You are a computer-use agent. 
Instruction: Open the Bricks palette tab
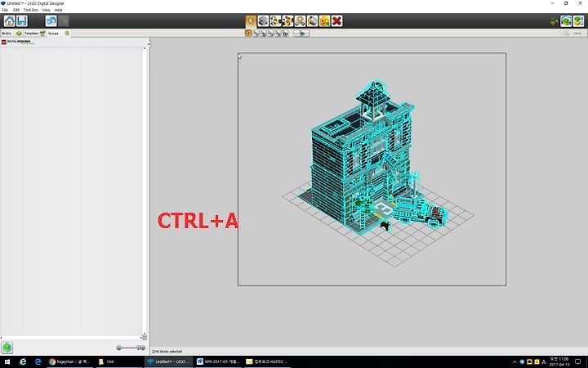click(x=11, y=34)
